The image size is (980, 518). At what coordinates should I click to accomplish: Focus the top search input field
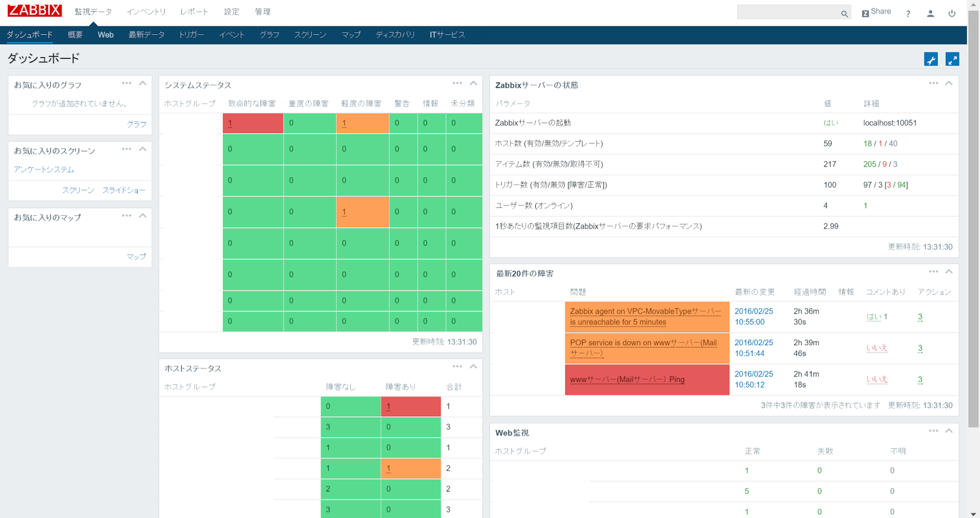788,13
